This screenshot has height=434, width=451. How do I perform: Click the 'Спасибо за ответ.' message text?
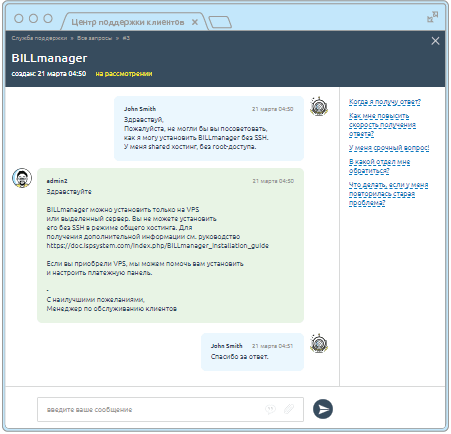239,357
